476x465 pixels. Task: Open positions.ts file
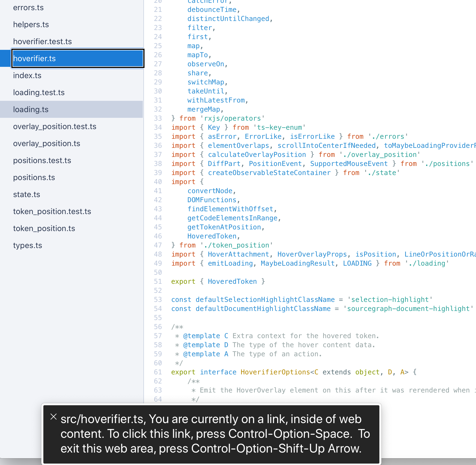pos(34,178)
